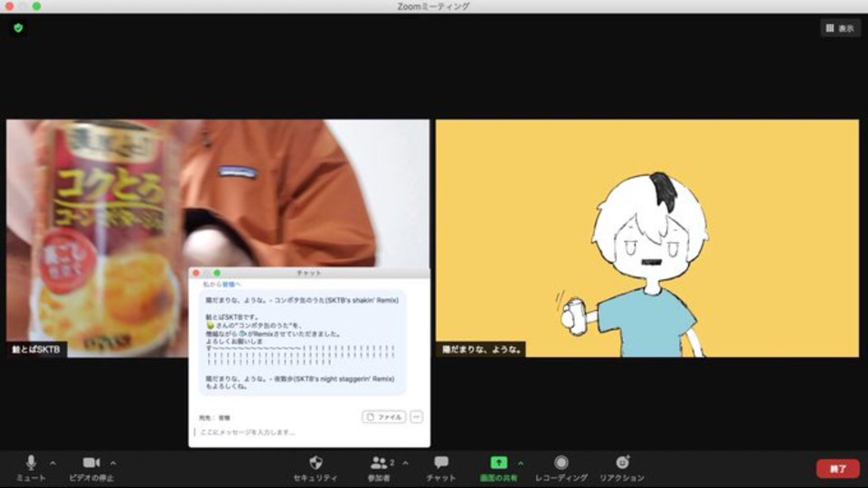
Task: Open share options arrow beside 画面の共有
Action: pos(521,463)
